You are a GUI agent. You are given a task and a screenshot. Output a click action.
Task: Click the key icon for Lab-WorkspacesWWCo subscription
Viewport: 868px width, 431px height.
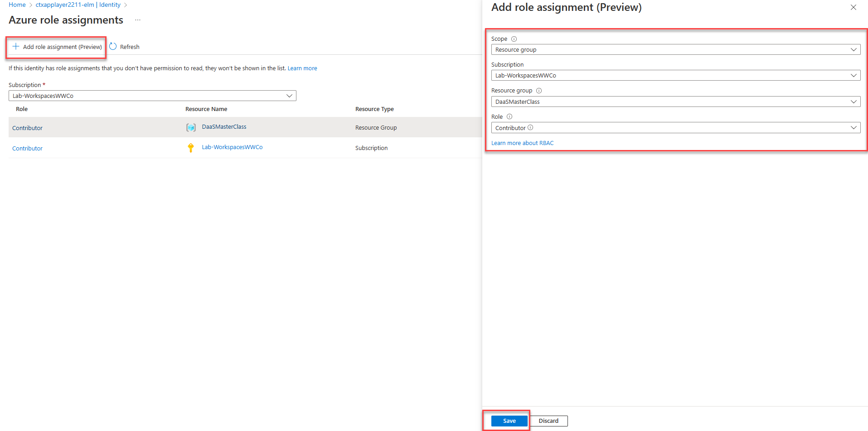point(191,148)
